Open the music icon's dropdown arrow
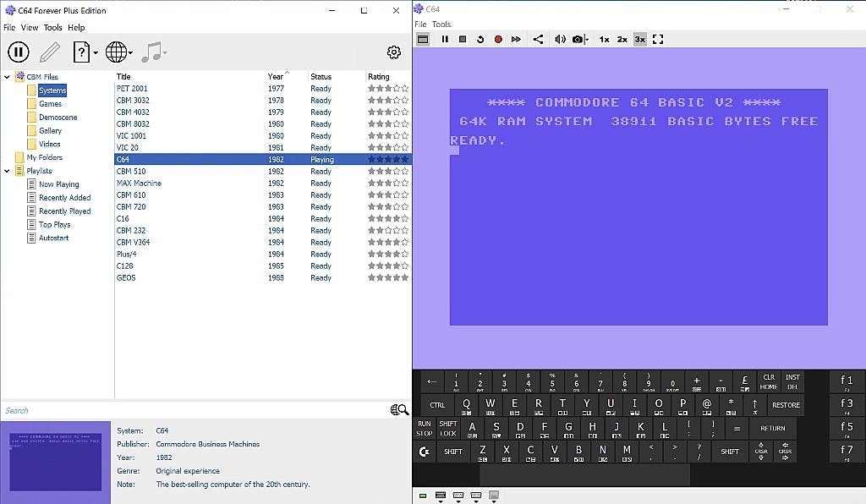 click(165, 53)
